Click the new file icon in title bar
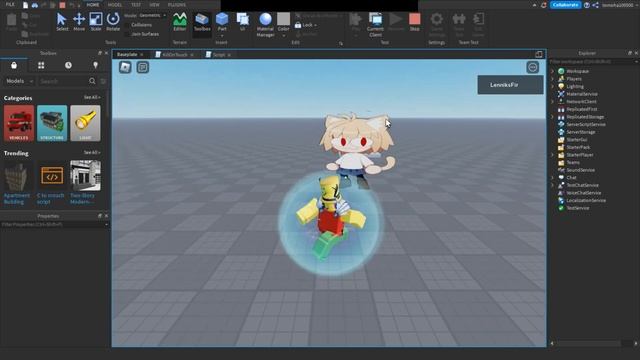 [x=25, y=5]
